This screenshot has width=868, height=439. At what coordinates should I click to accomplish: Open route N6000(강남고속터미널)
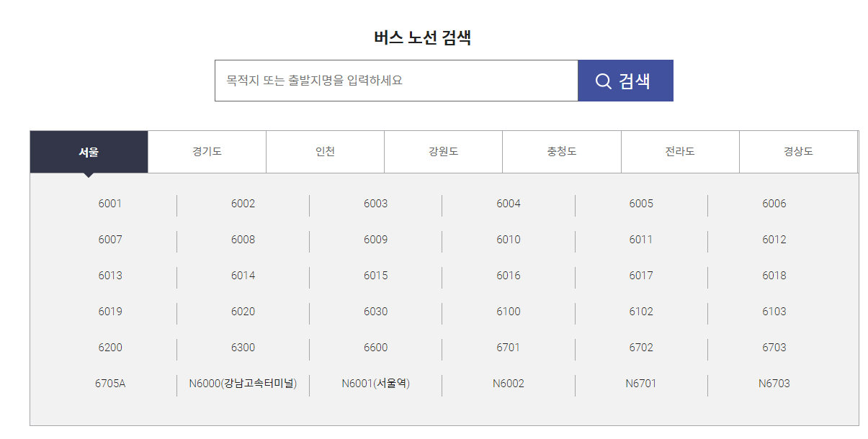243,384
